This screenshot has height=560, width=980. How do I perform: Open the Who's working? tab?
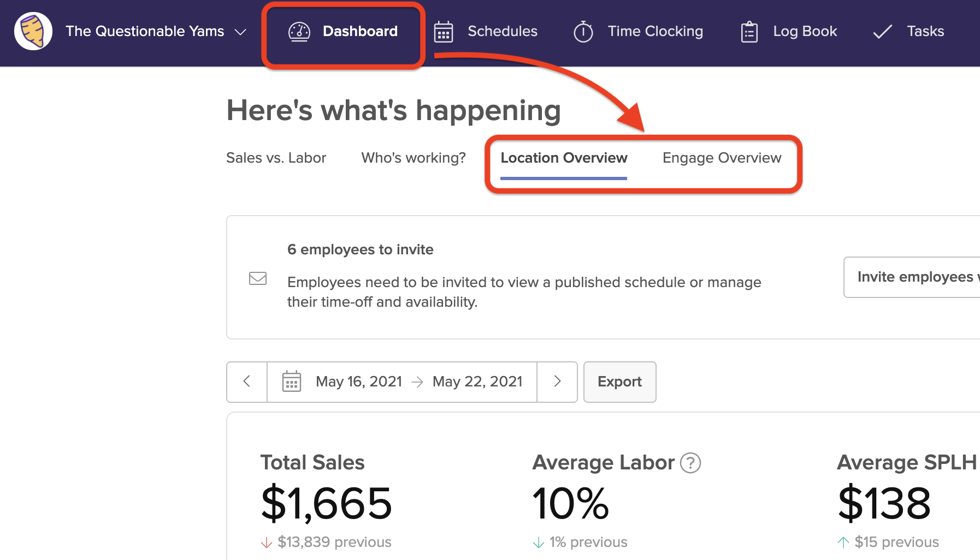tap(414, 158)
